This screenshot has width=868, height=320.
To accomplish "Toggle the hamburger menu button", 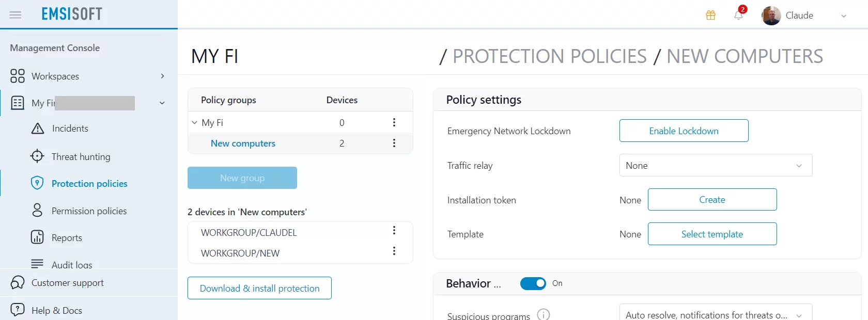I will tap(15, 14).
